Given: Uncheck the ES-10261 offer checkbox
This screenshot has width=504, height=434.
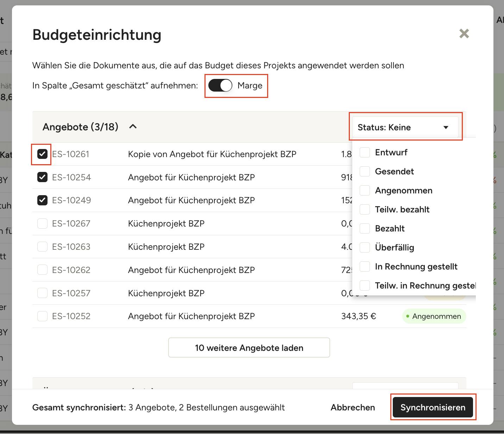Looking at the screenshot, I should click(x=42, y=154).
